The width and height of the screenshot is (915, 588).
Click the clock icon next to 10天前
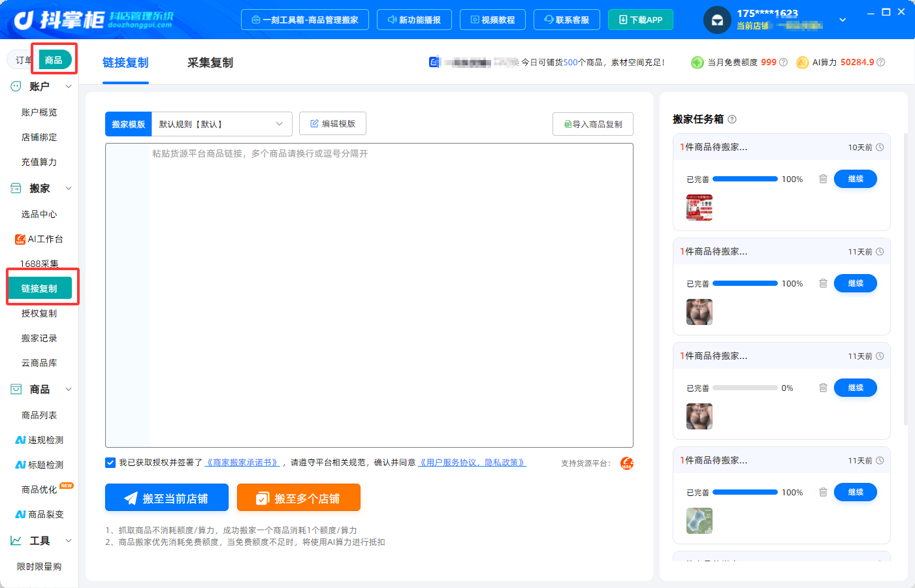coord(880,147)
